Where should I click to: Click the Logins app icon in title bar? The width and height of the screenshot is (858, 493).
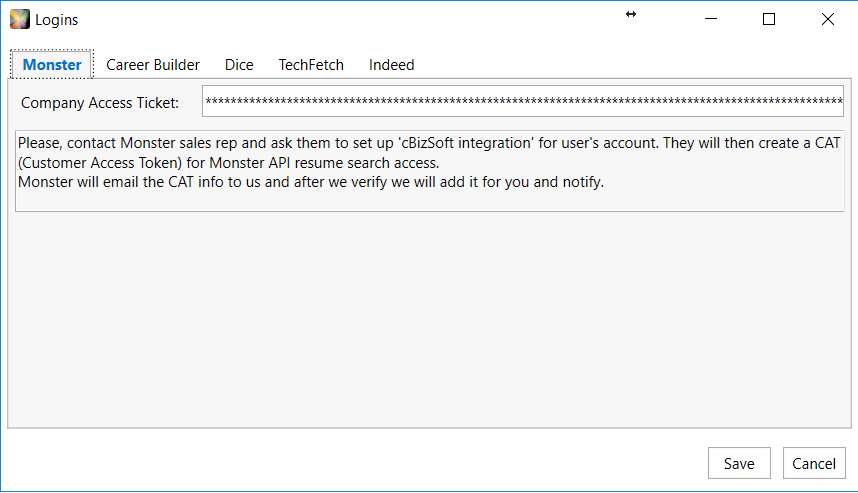pyautogui.click(x=20, y=19)
